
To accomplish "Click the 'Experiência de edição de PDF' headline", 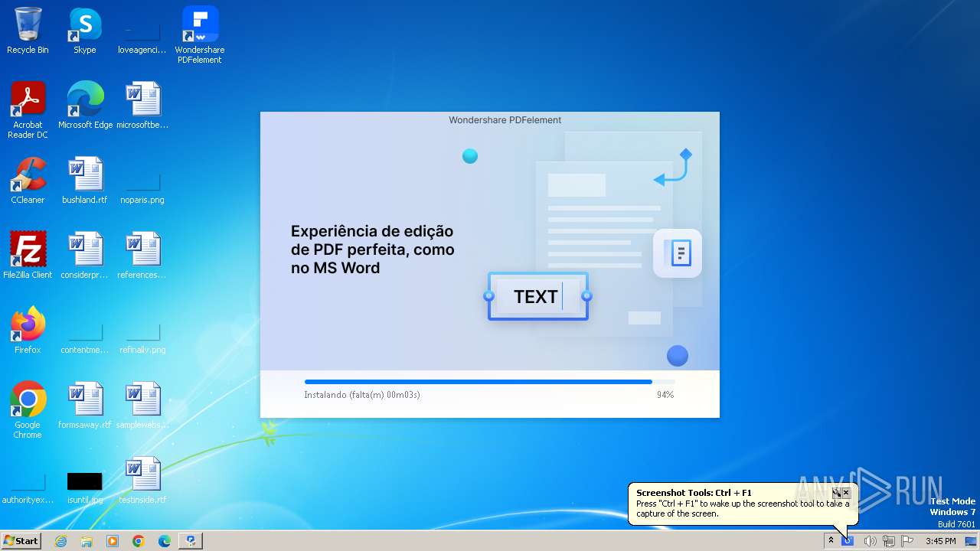I will click(373, 249).
